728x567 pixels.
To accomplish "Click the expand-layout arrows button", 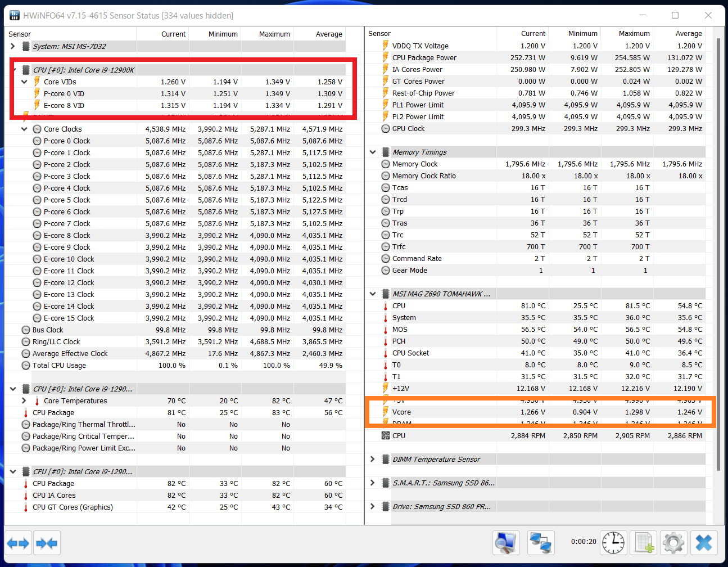I will coord(18,543).
